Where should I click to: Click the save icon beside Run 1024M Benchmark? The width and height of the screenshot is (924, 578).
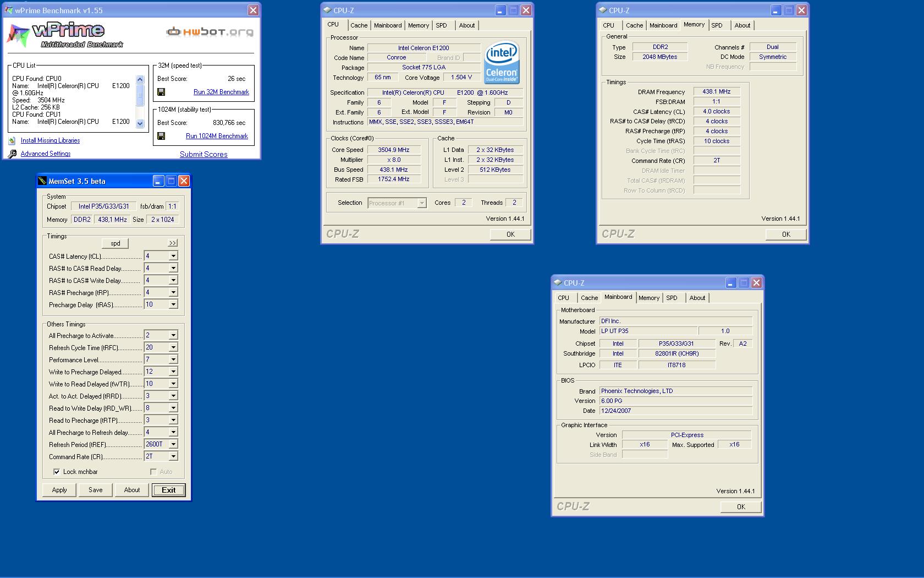161,136
